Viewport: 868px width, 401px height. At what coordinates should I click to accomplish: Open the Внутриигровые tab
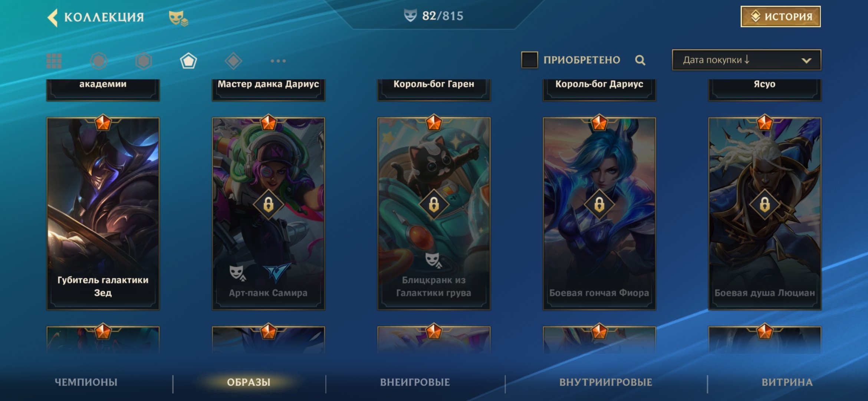606,382
